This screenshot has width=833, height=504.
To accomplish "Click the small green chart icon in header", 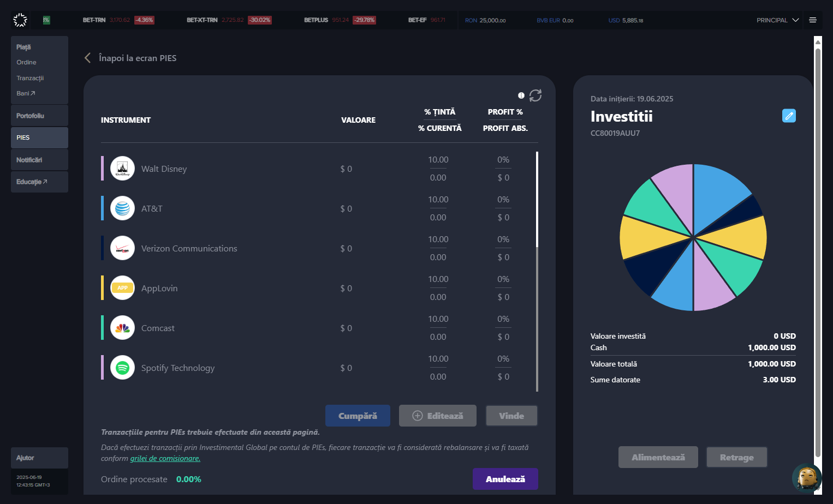I will coord(46,20).
